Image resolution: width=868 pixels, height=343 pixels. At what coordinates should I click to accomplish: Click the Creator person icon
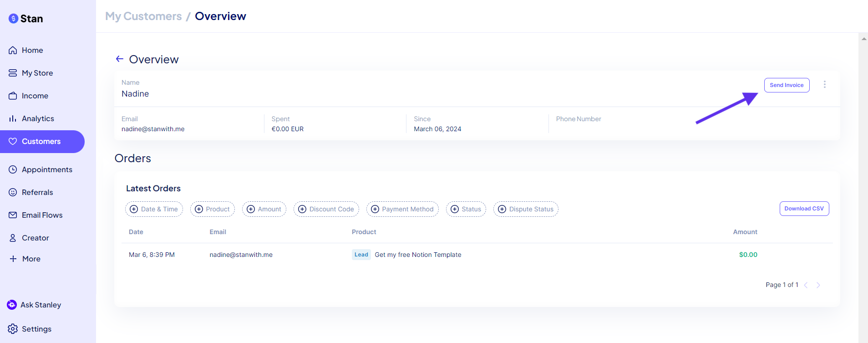pos(13,238)
